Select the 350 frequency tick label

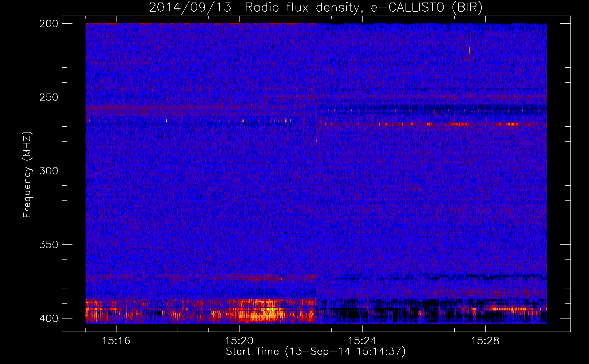[x=49, y=245]
